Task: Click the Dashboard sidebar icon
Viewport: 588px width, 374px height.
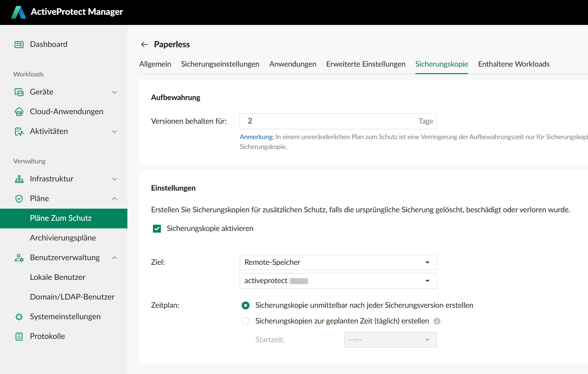Action: coord(19,45)
